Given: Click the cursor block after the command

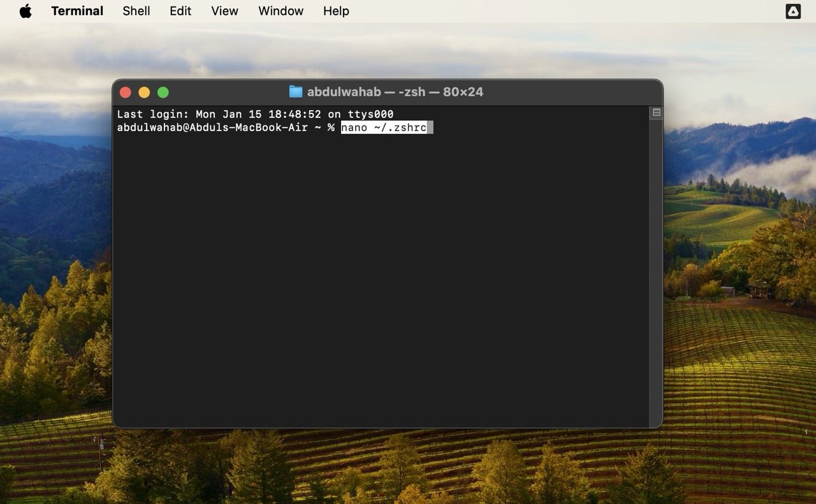Looking at the screenshot, I should point(430,127).
